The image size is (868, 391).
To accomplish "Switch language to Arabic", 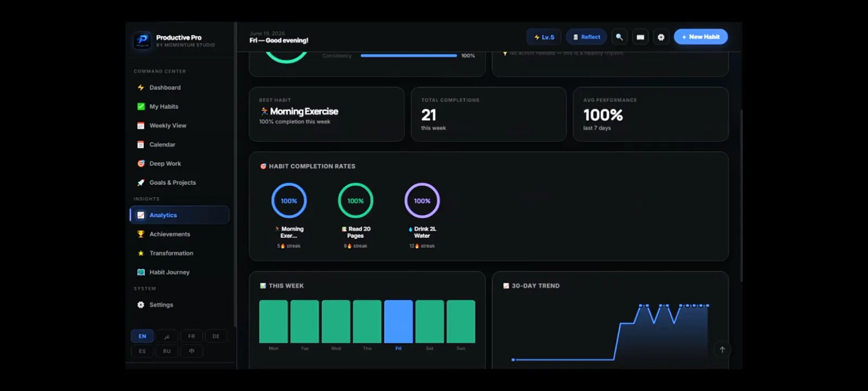I will click(x=167, y=336).
